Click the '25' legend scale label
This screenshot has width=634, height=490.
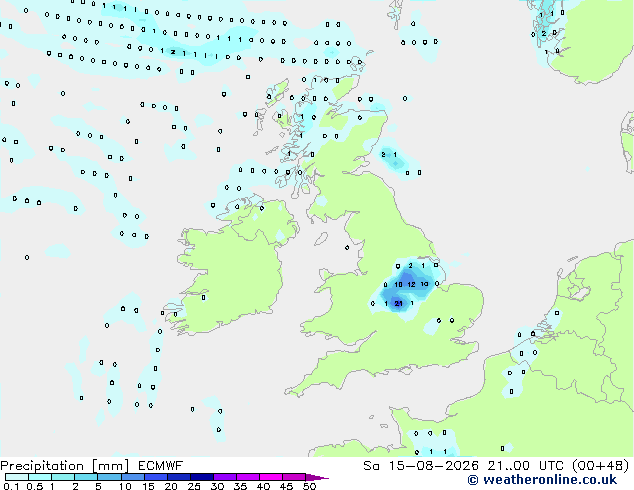(194, 486)
